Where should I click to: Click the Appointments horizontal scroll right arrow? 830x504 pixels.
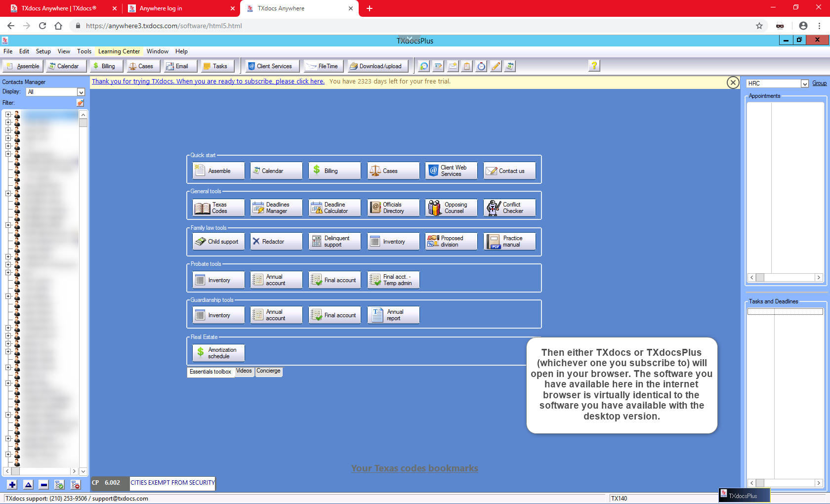[819, 278]
